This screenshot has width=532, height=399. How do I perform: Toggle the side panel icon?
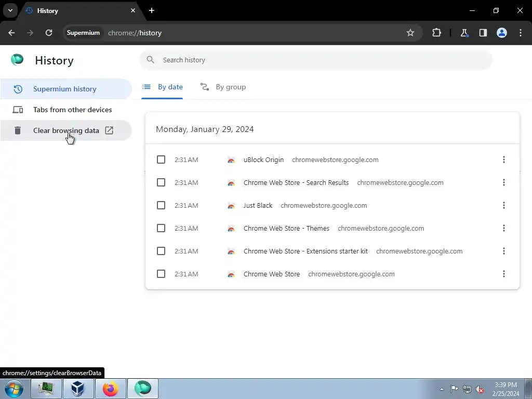tap(483, 33)
